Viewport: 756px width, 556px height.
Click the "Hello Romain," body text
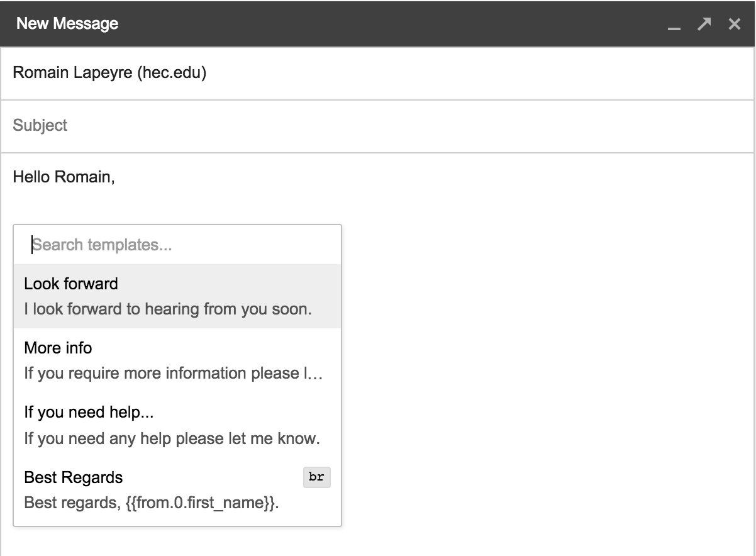64,177
